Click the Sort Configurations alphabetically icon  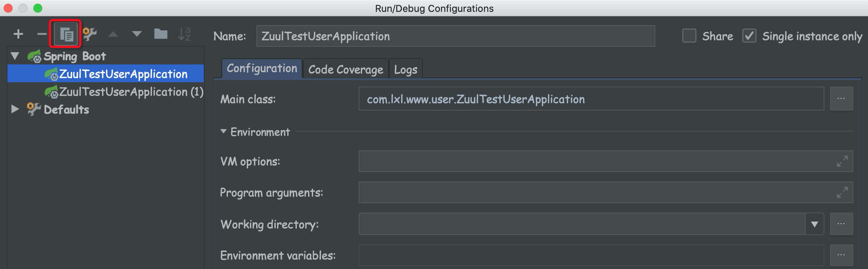[x=184, y=34]
